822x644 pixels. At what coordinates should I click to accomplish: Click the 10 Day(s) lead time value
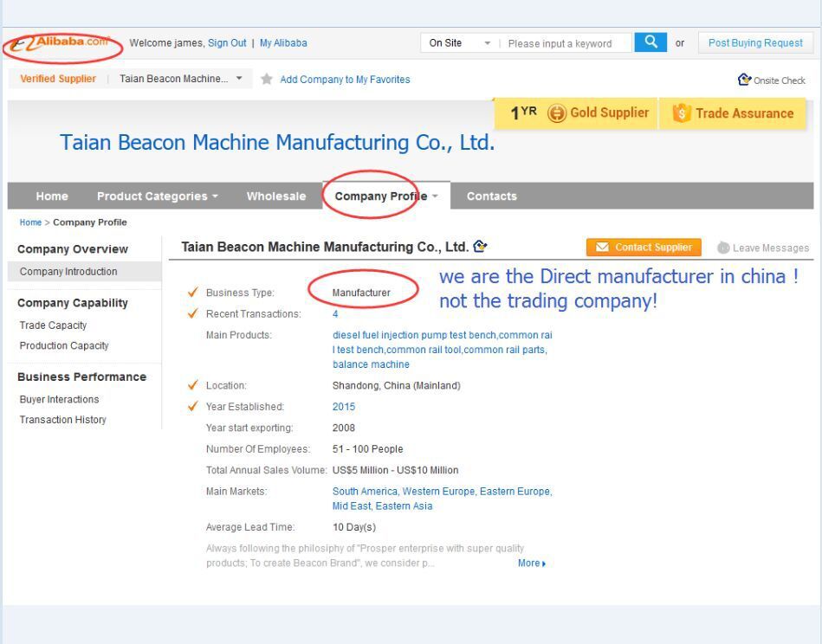354,527
